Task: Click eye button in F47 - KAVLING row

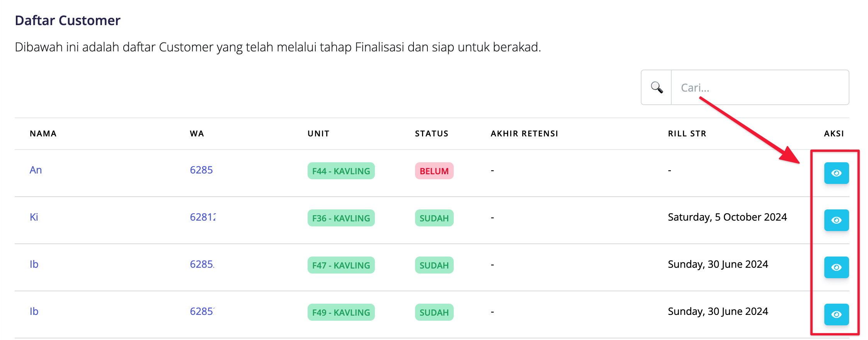Action: pyautogui.click(x=836, y=267)
